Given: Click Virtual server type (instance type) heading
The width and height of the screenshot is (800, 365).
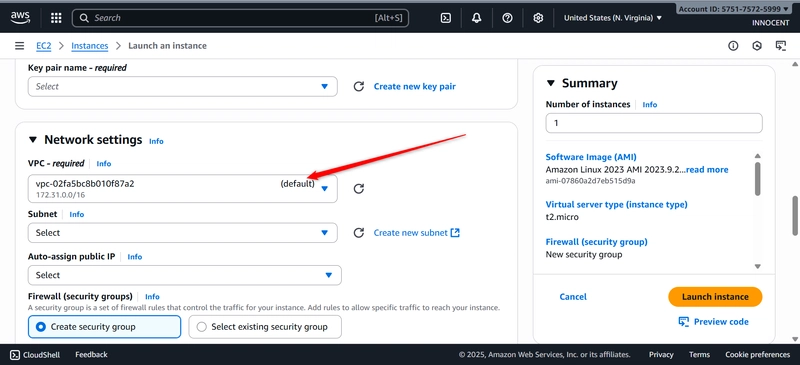Looking at the screenshot, I should [x=616, y=205].
